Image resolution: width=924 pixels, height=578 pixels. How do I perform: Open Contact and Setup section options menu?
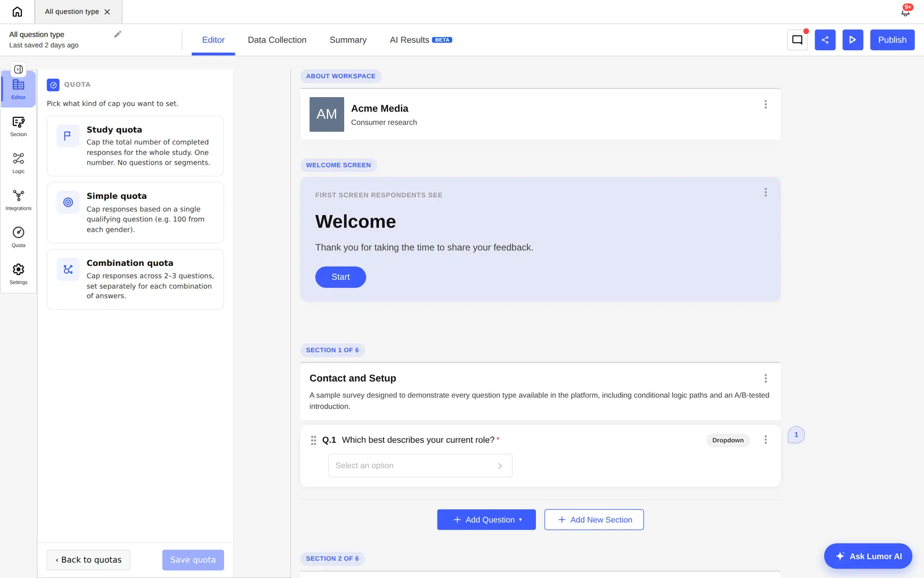(x=766, y=379)
